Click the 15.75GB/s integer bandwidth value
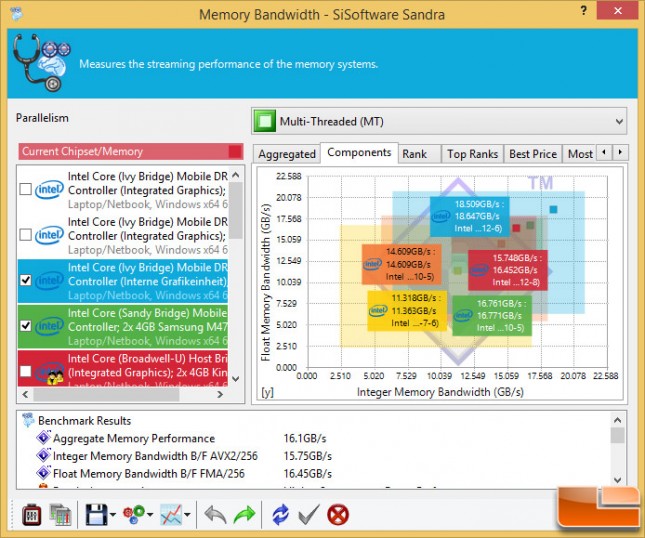 [308, 456]
